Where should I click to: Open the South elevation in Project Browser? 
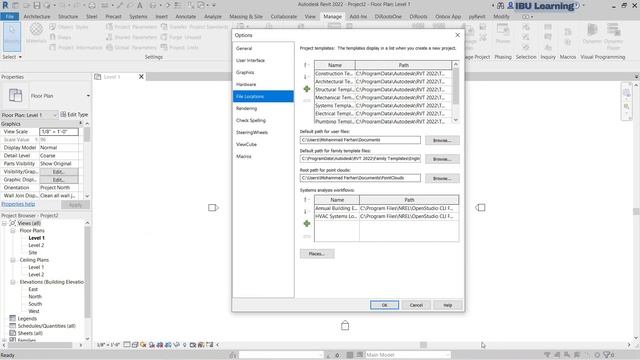35,304
